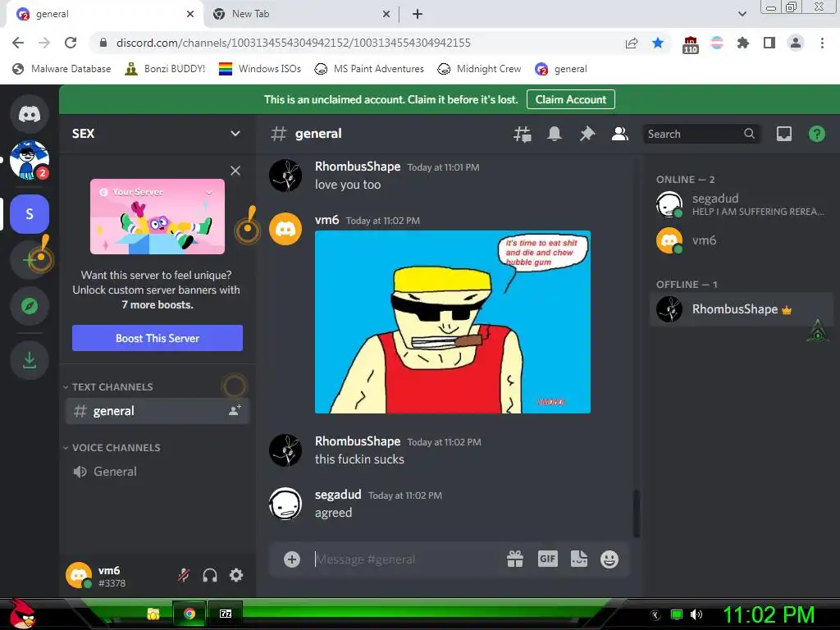Open MS Paint Adventures bookmark
Image resolution: width=840 pixels, height=630 pixels.
click(369, 69)
